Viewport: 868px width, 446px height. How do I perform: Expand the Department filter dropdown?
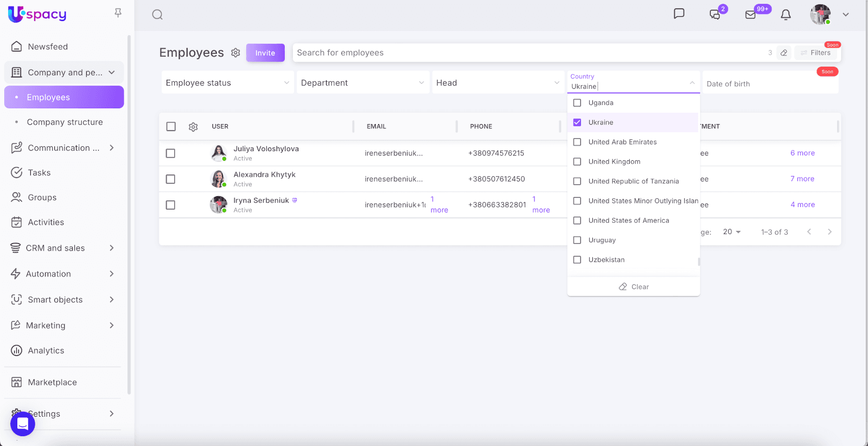[362, 83]
